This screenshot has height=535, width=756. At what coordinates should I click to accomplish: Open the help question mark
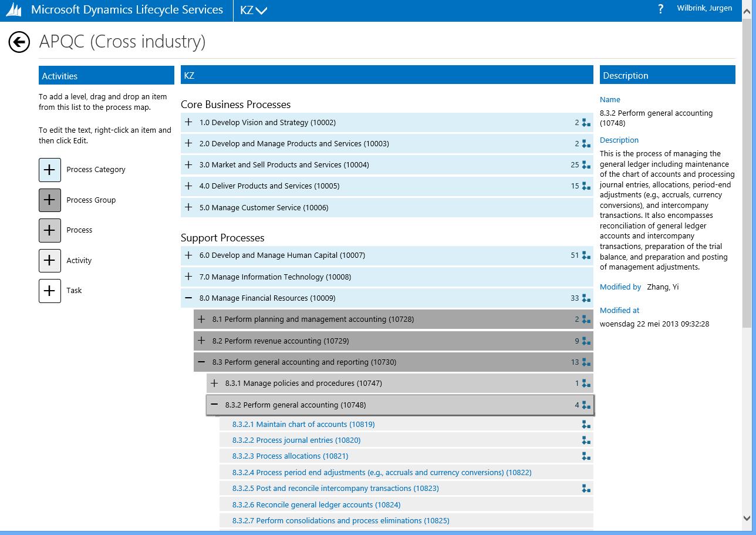click(661, 9)
